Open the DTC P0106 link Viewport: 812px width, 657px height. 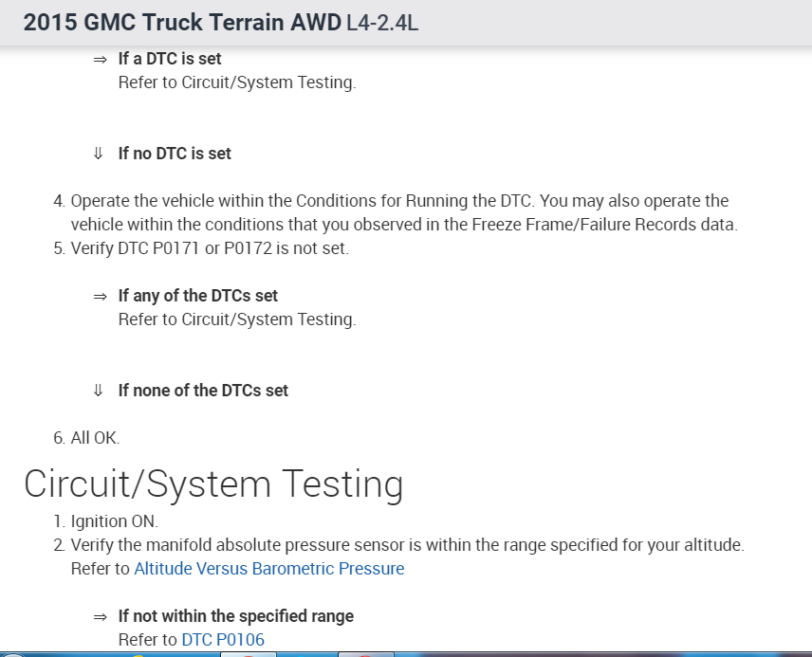coord(223,640)
